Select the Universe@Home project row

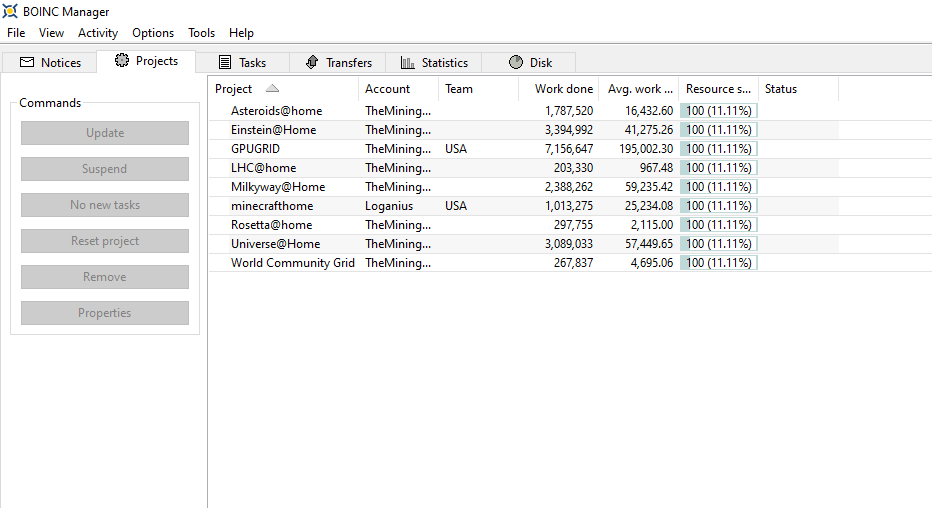[x=524, y=244]
